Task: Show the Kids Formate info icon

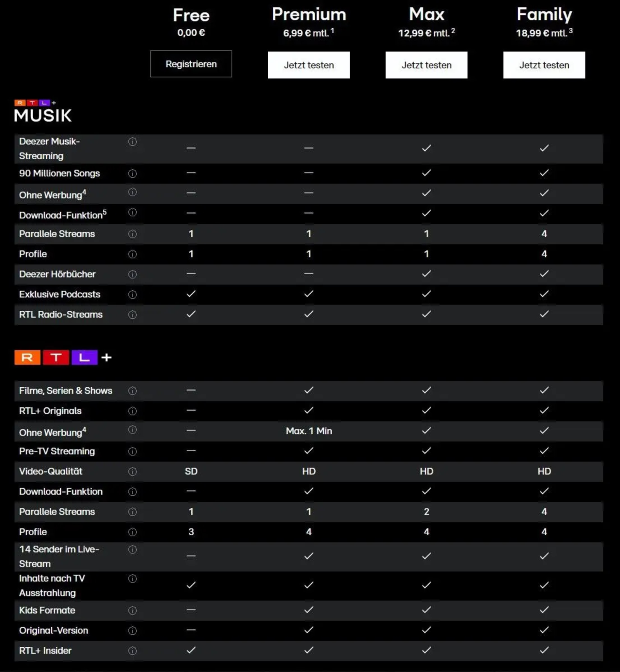Action: tap(132, 611)
